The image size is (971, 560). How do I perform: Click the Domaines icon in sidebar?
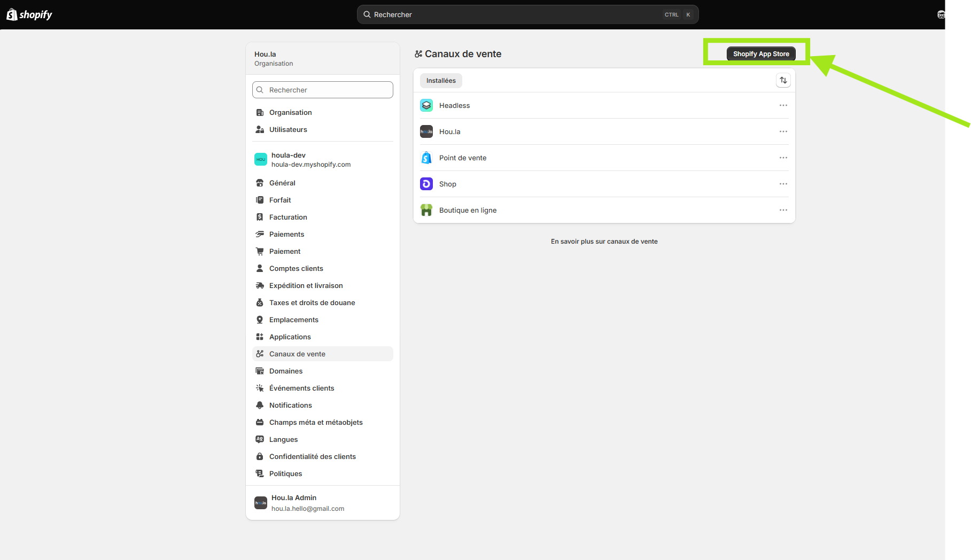click(260, 371)
